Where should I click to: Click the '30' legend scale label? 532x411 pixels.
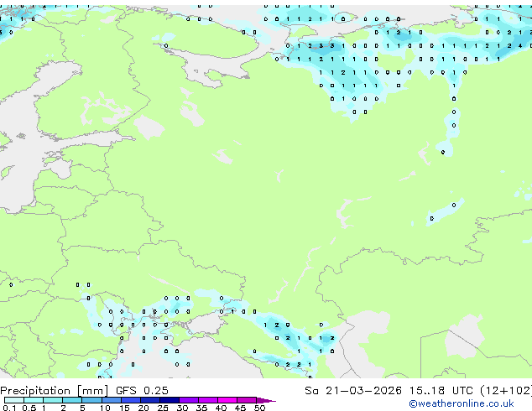click(182, 408)
